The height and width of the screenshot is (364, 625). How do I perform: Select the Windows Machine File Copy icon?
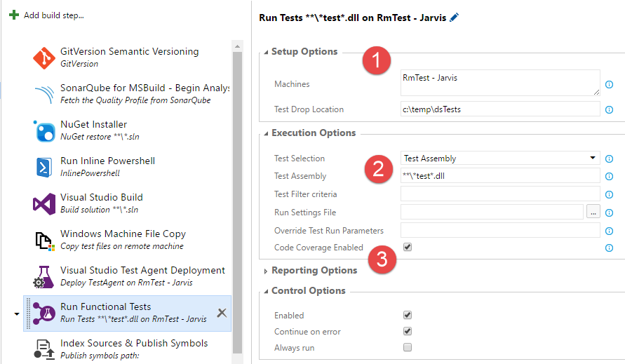45,241
